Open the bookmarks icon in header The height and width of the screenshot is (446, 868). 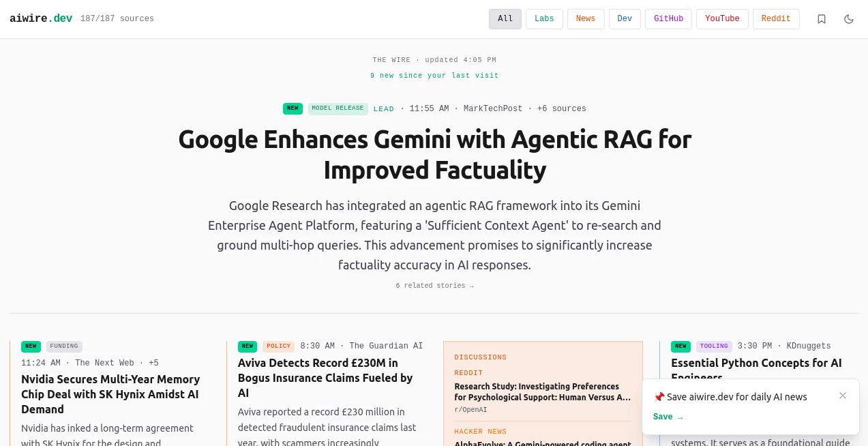(x=822, y=19)
